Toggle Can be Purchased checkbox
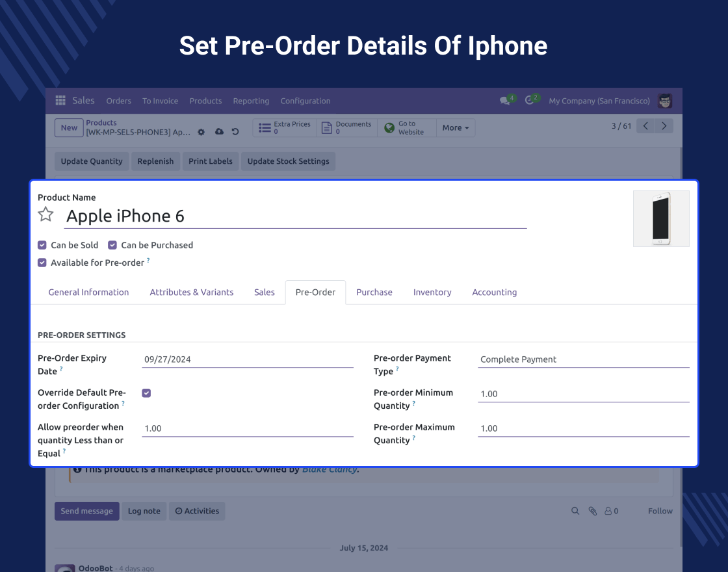 (x=112, y=245)
